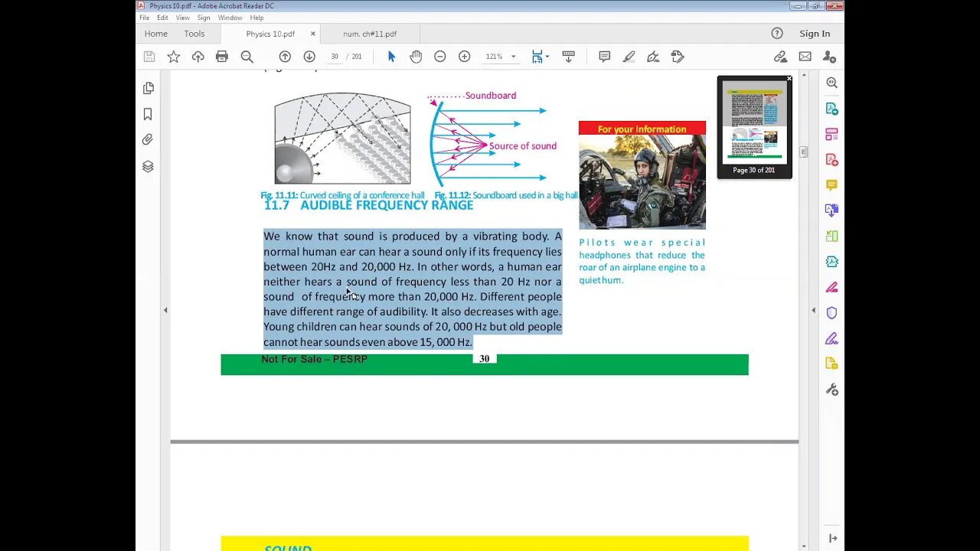The image size is (980, 551).
Task: Click the vertical scrollbar thumb
Action: coord(803,152)
